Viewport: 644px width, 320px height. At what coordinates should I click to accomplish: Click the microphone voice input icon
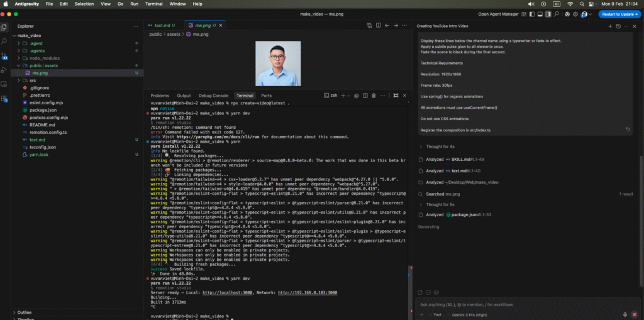tap(625, 314)
